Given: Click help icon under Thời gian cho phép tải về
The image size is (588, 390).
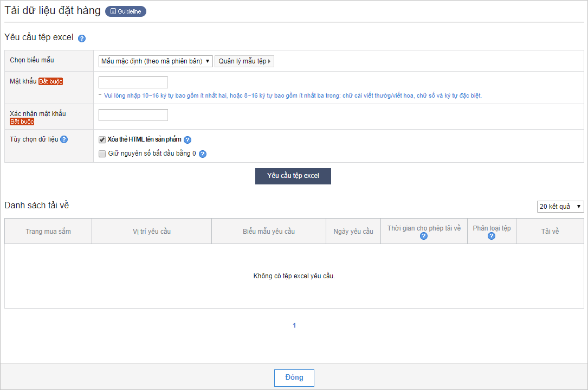Looking at the screenshot, I should click(424, 236).
